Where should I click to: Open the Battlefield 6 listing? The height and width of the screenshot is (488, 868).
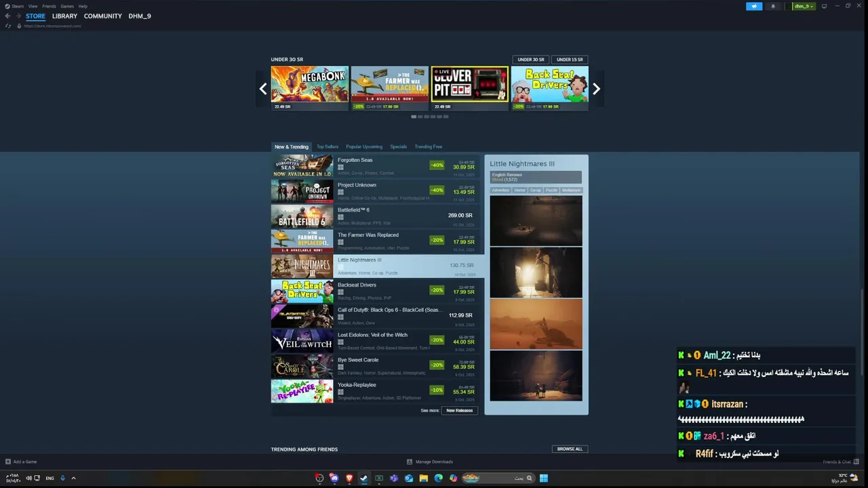(x=376, y=216)
